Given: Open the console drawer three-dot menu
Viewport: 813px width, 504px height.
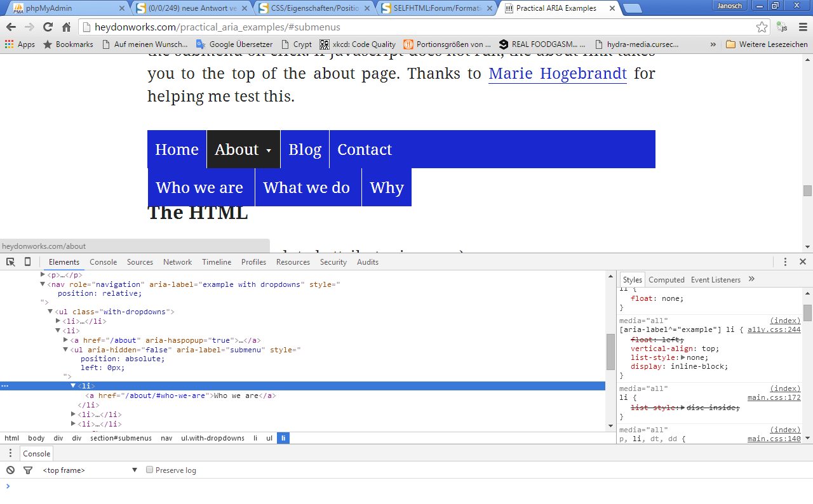Looking at the screenshot, I should [10, 453].
